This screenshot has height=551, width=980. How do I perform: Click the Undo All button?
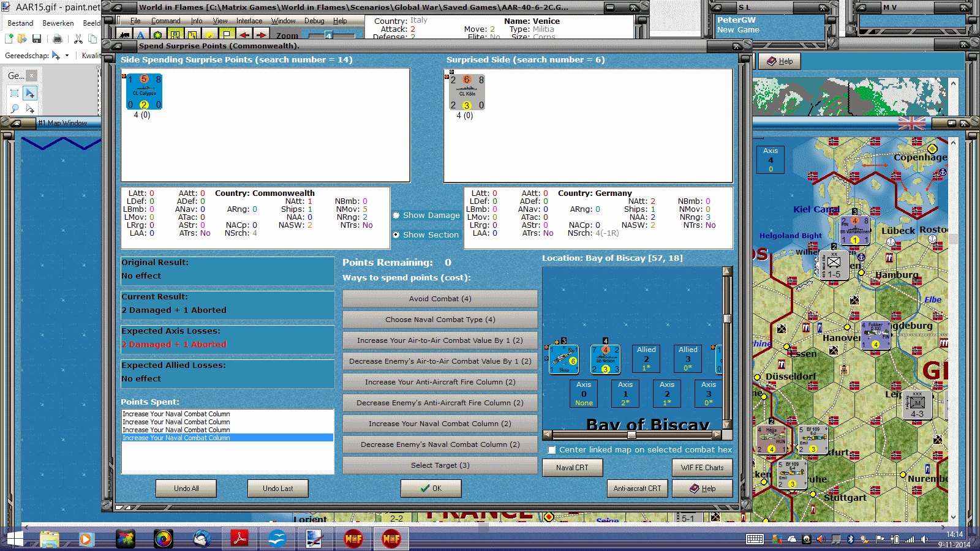(x=186, y=489)
